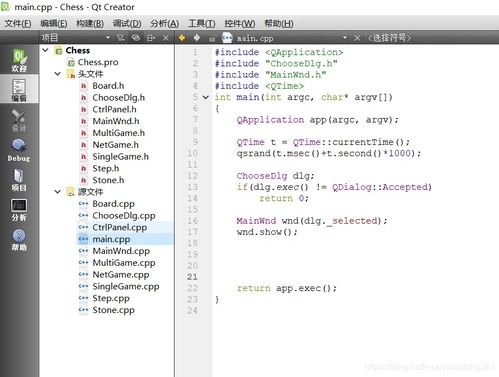Collapse the header files folder

(58, 74)
